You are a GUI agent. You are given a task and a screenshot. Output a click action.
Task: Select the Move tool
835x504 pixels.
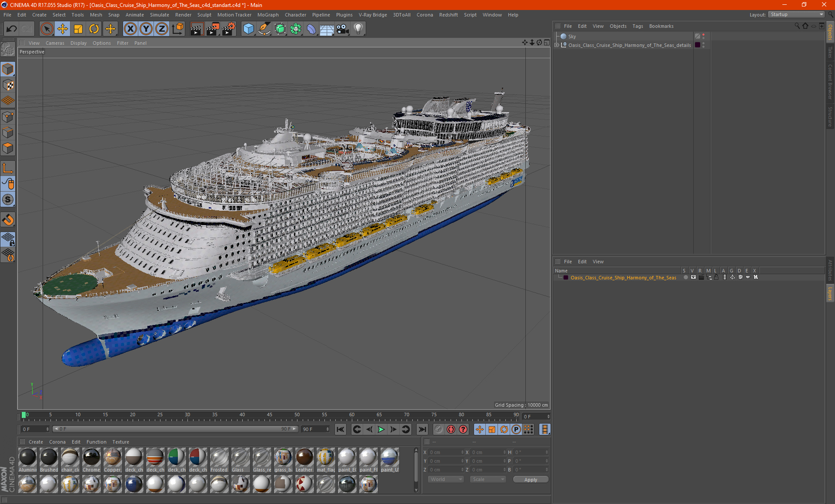[63, 29]
